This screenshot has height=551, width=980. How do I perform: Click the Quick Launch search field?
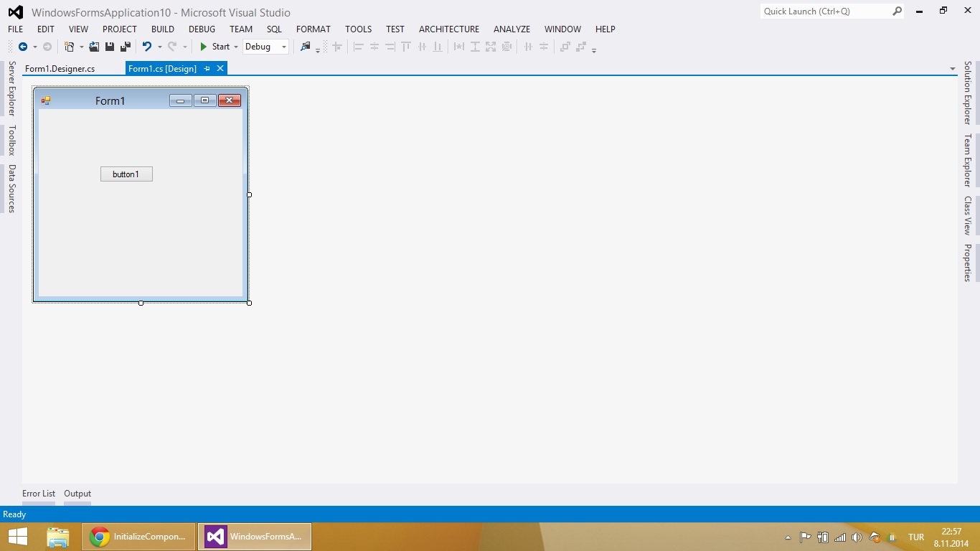tap(825, 11)
